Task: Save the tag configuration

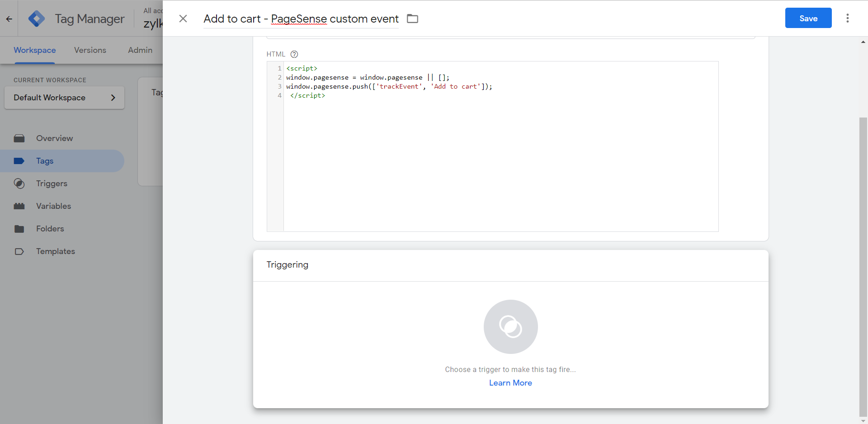Action: pyautogui.click(x=808, y=18)
